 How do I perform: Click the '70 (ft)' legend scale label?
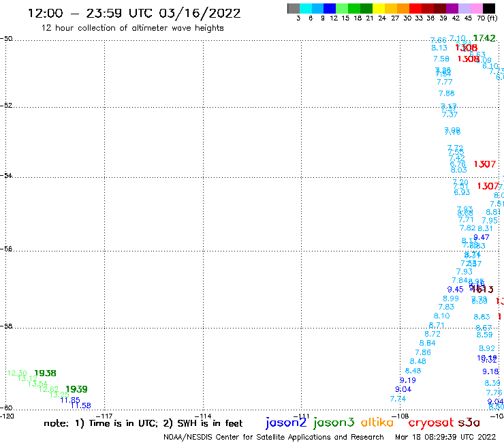coord(487,18)
